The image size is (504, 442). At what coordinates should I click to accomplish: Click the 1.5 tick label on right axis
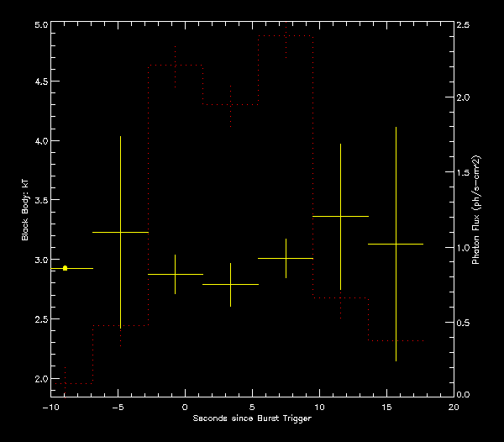point(464,173)
